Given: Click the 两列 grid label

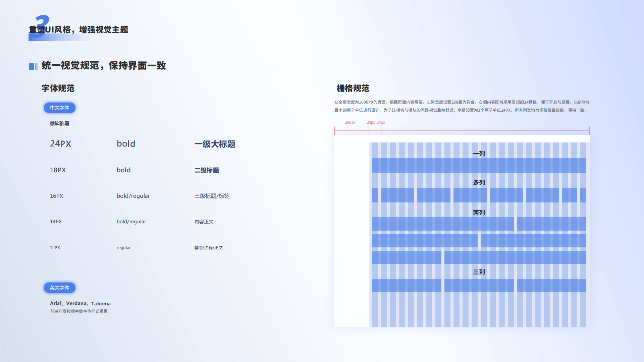Looking at the screenshot, I should pyautogui.click(x=479, y=213).
